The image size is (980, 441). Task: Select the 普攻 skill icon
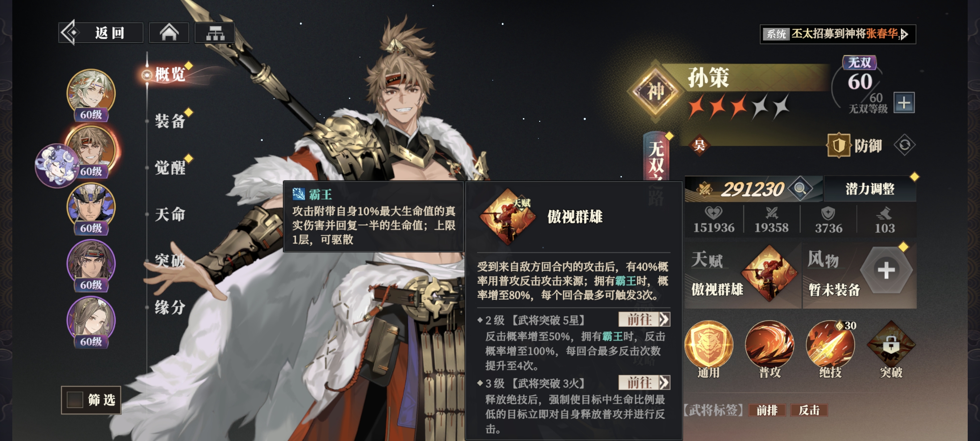click(x=769, y=344)
